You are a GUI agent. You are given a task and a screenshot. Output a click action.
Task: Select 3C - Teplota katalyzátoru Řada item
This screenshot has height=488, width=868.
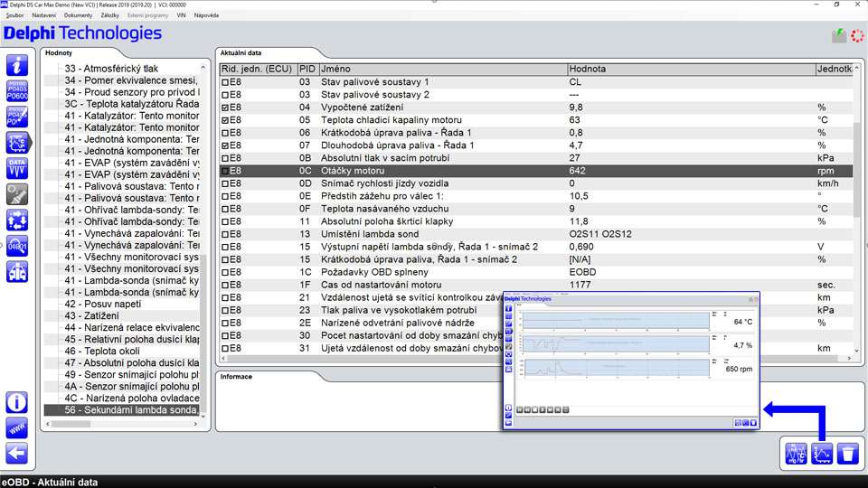131,104
